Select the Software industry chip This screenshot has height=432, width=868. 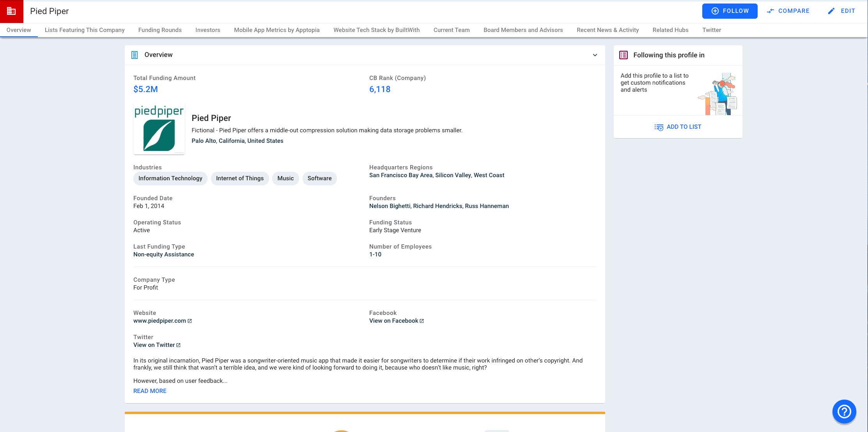point(319,178)
